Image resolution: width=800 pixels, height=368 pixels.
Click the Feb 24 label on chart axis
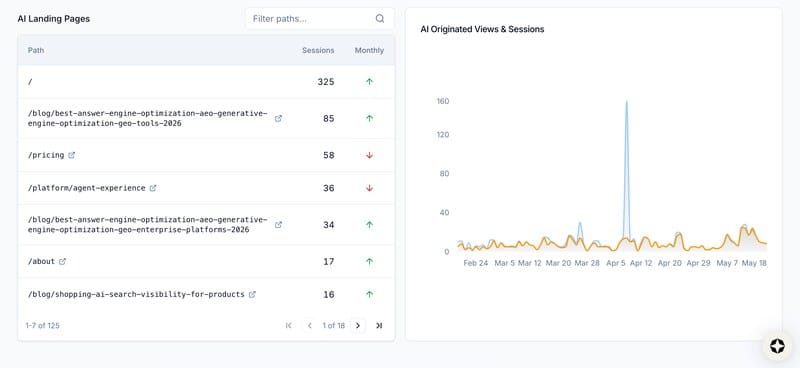(476, 263)
